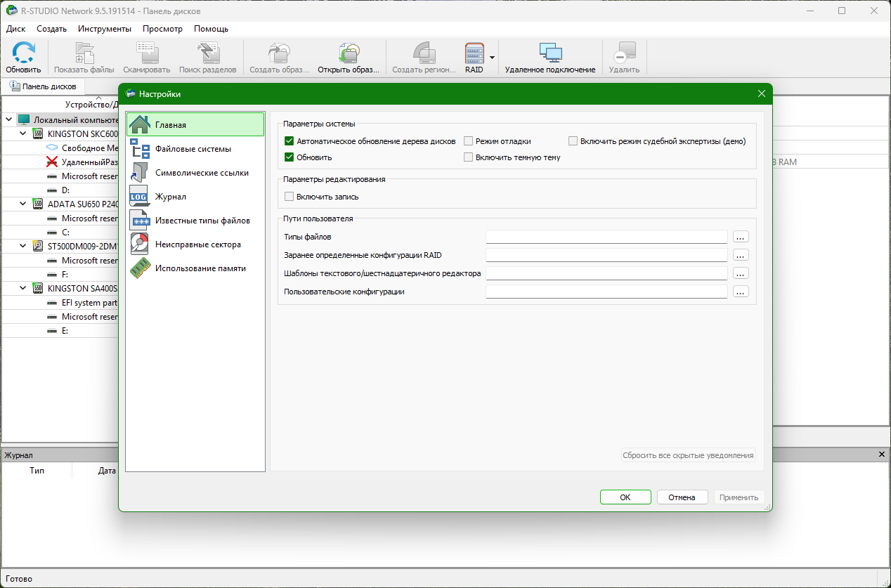Select Файловые системы icon in settings sidebar

pos(140,148)
